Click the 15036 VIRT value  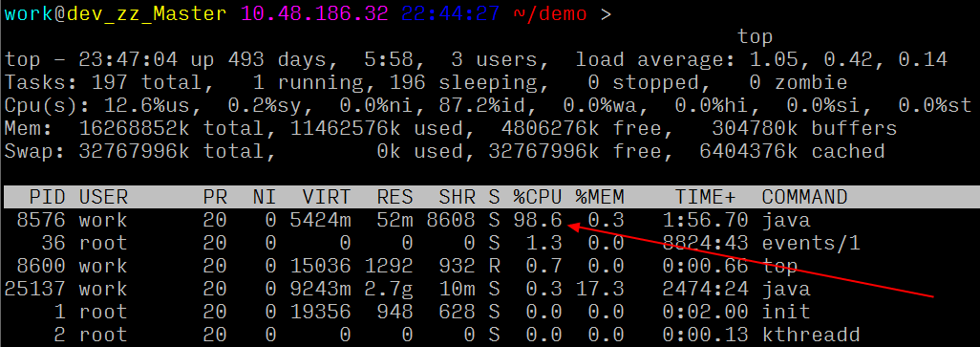pyautogui.click(x=321, y=266)
